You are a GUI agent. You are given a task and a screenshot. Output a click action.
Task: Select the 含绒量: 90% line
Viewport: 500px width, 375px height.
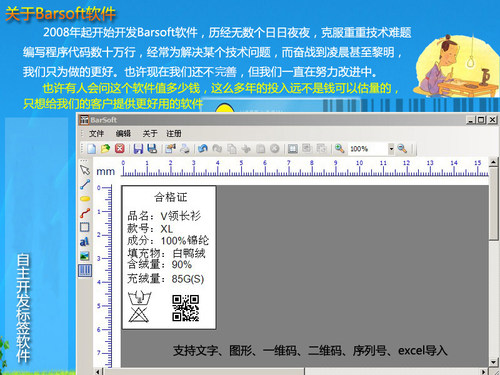pyautogui.click(x=159, y=264)
